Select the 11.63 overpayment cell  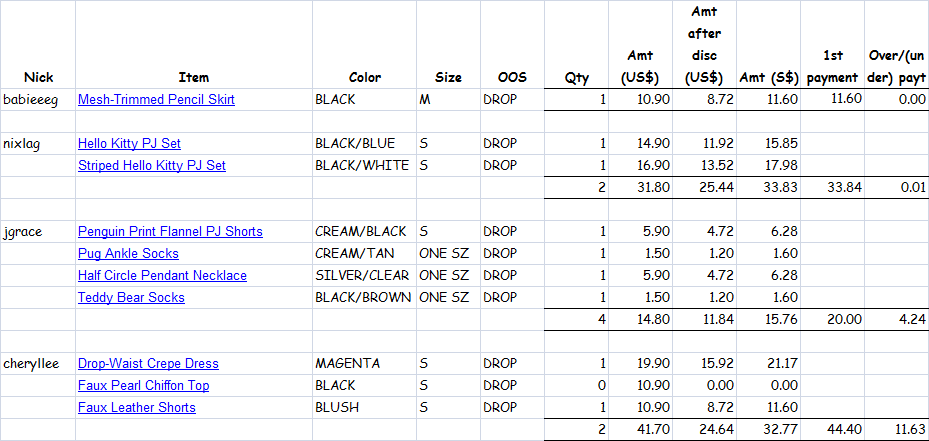896,429
